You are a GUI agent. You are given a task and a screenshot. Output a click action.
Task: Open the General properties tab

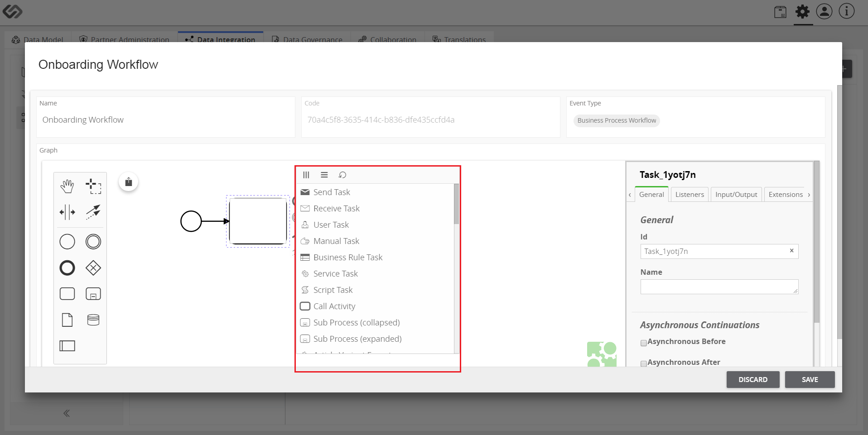[x=651, y=194]
